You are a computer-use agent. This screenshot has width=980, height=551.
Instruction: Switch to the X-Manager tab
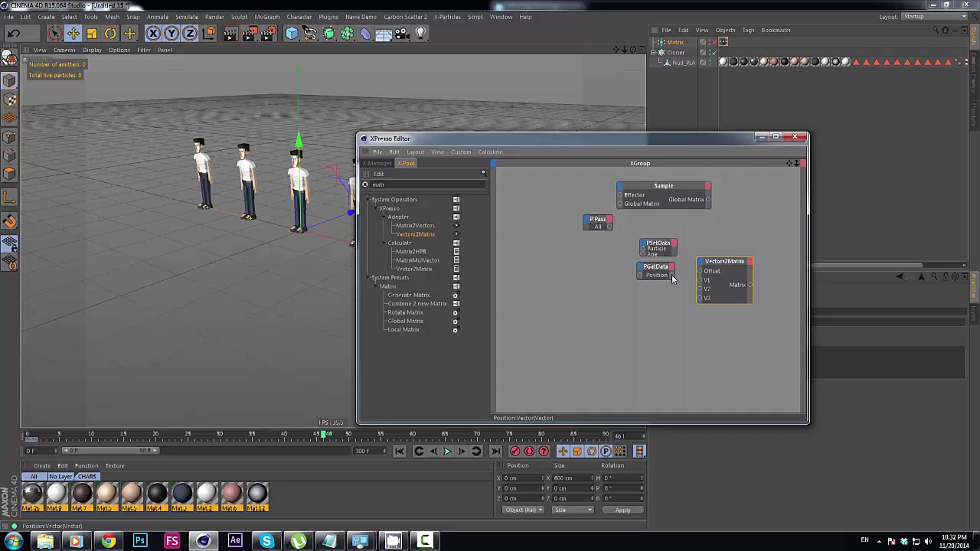point(377,163)
